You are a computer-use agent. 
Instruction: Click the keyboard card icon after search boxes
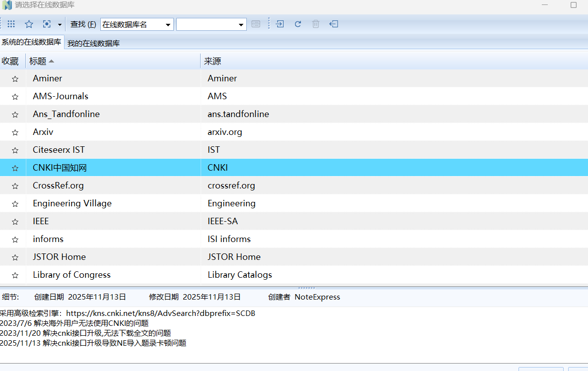(255, 24)
